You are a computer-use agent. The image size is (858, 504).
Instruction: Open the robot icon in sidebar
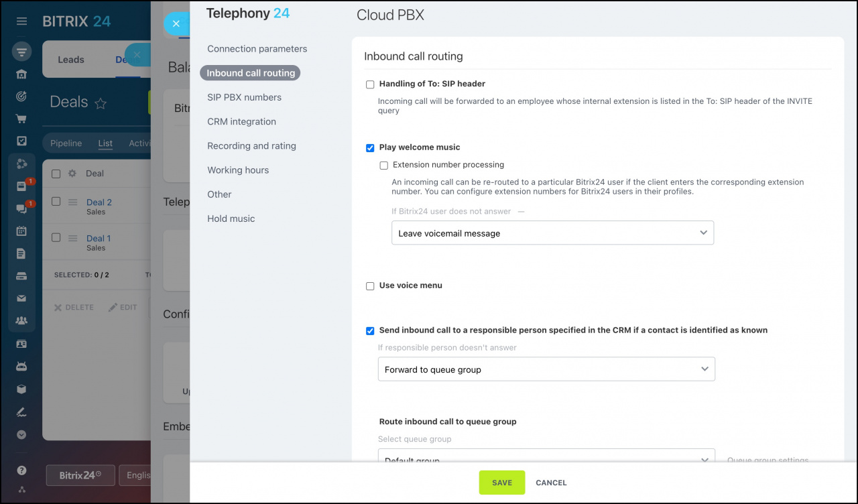pyautogui.click(x=21, y=367)
